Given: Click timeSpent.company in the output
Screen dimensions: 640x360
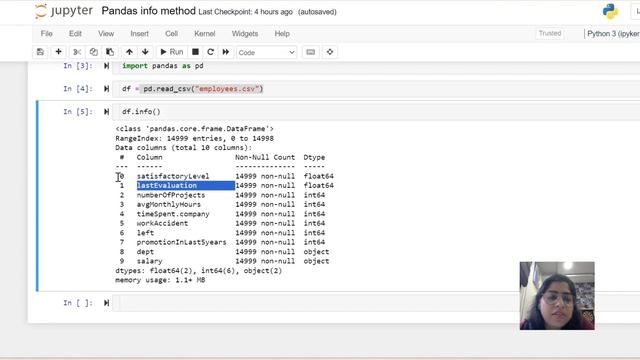Looking at the screenshot, I should 173,213.
